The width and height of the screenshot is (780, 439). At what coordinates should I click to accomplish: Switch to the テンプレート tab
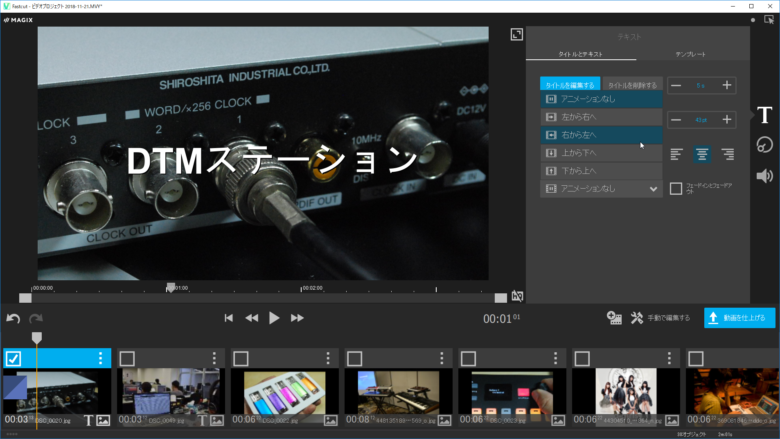tap(690, 54)
